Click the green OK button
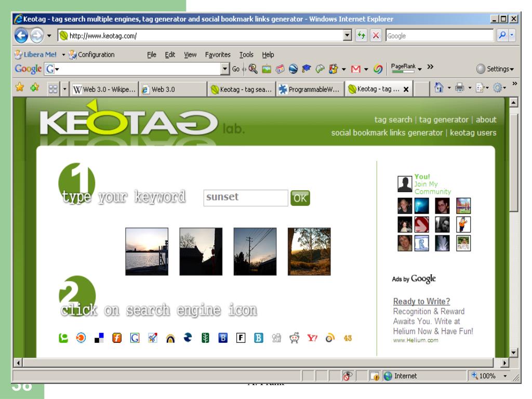532x399 pixels. coord(300,198)
